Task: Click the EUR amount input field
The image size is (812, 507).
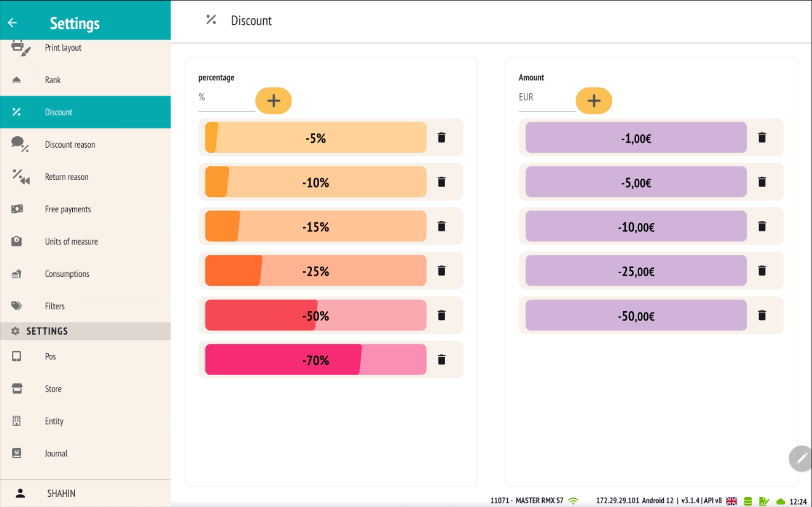Action: click(546, 98)
